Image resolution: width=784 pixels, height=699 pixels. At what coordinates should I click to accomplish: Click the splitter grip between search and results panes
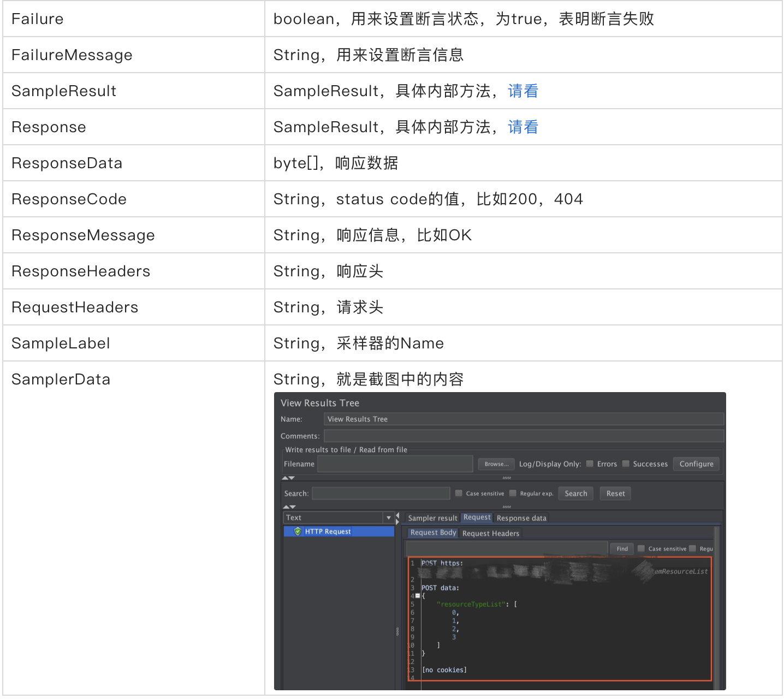point(508,506)
